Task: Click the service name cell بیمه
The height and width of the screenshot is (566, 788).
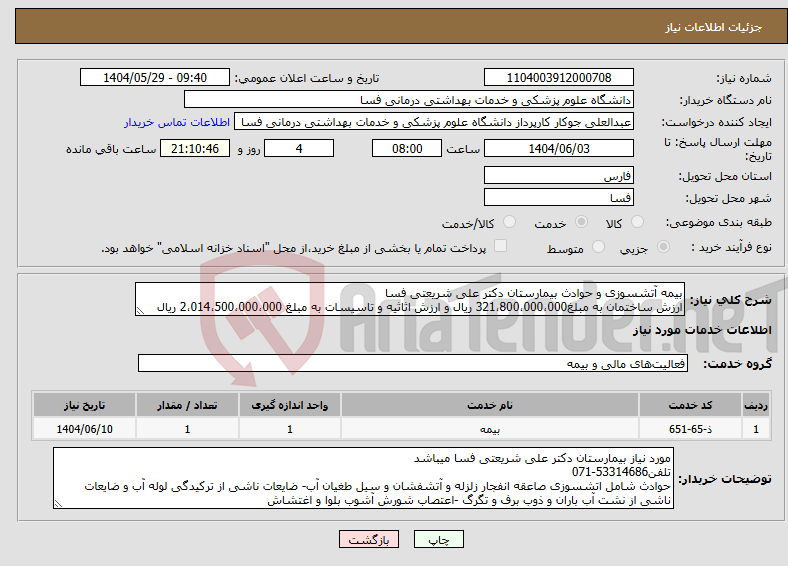Action: pyautogui.click(x=490, y=429)
